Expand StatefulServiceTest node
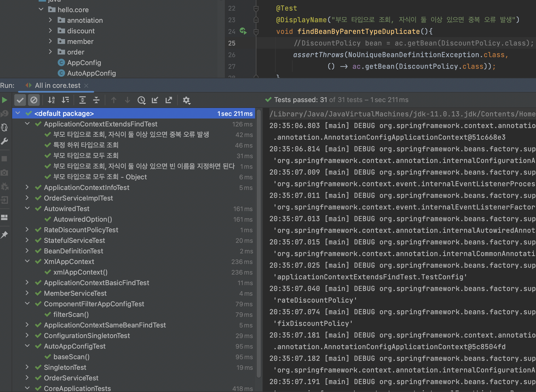The image size is (536, 392). (27, 240)
